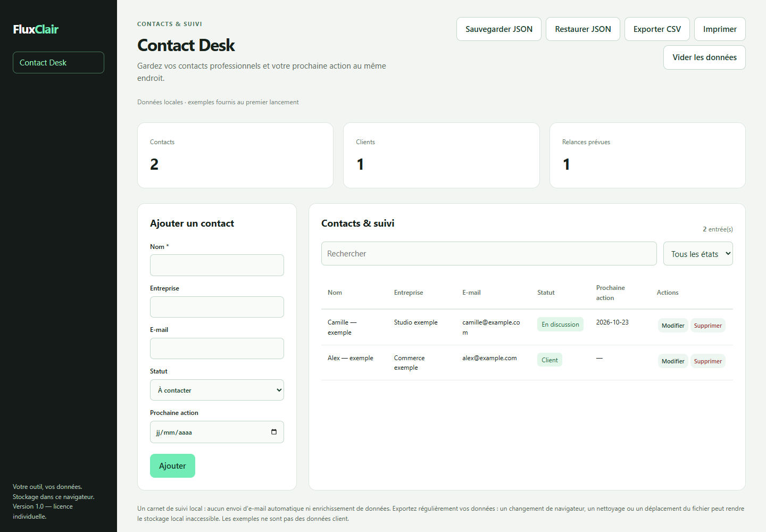Open the Statut dropdown in the form
This screenshot has width=766, height=532.
tap(217, 390)
